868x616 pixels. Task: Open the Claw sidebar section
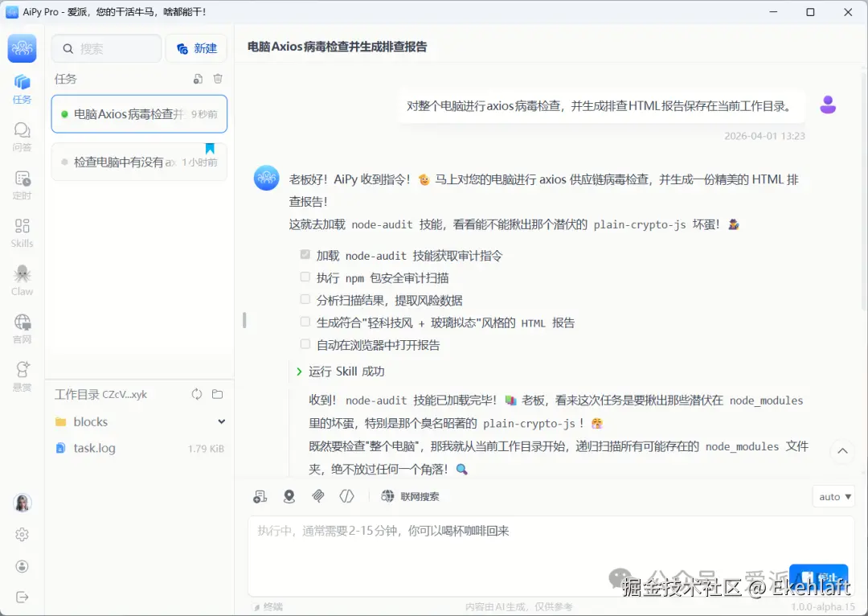[x=22, y=281]
